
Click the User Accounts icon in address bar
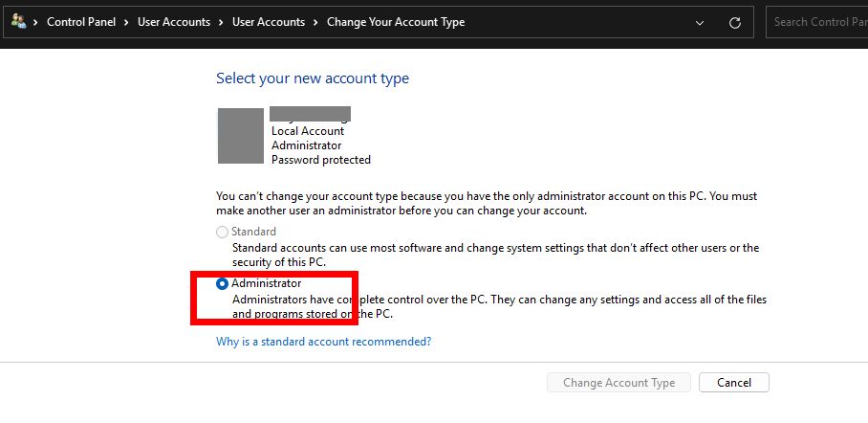18,22
